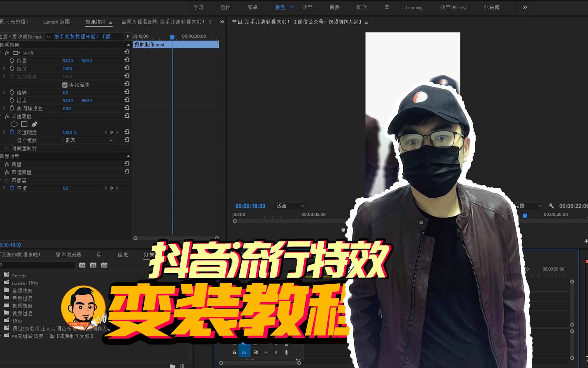Switch to the 编辑 workspace

pos(253,7)
